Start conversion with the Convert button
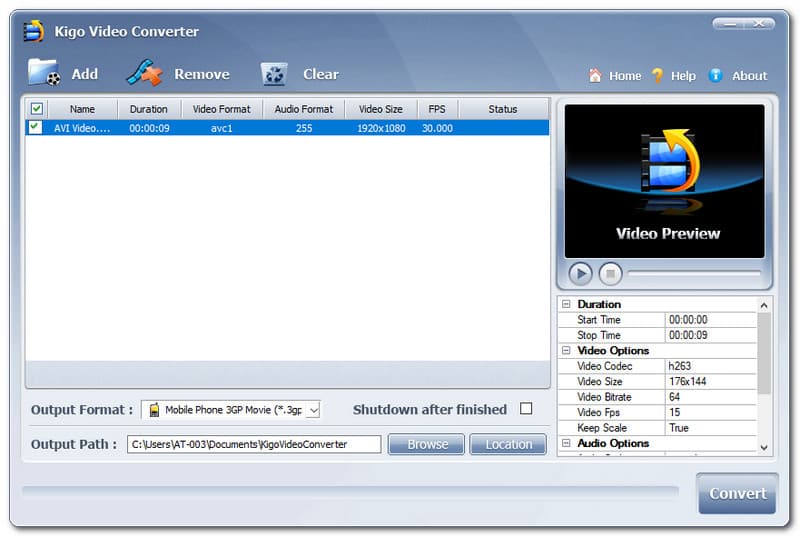Viewport: 800px width, 537px height. click(737, 493)
